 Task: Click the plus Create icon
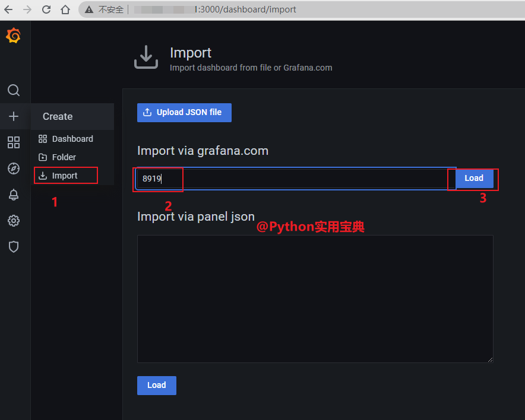[x=13, y=116]
